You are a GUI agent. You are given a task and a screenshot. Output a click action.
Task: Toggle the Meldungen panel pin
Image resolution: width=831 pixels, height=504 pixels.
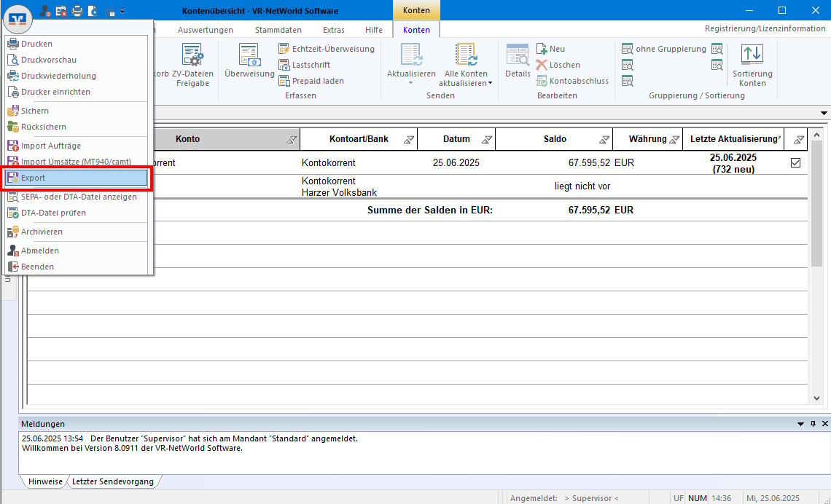click(x=813, y=424)
